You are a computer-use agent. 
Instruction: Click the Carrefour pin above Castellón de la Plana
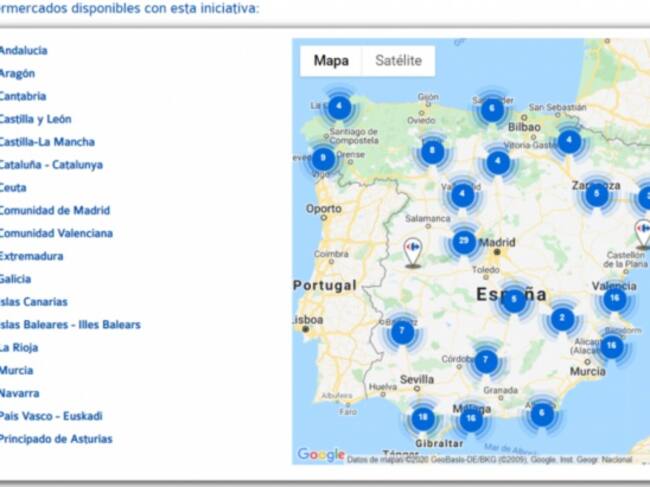click(x=643, y=233)
